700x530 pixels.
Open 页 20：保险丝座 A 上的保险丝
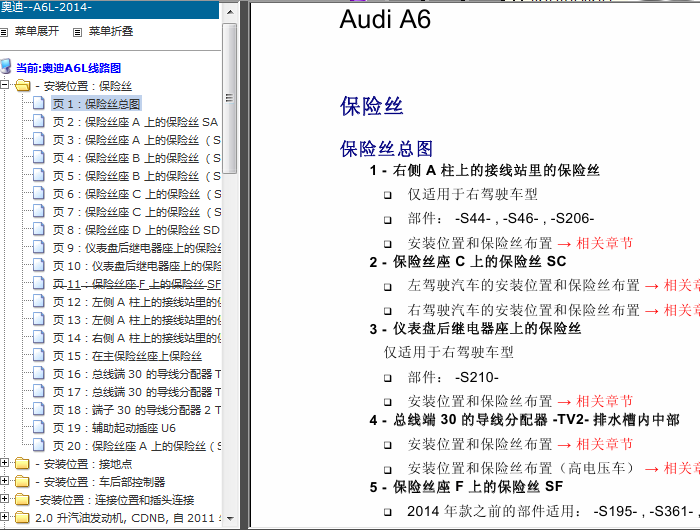[x=136, y=446]
